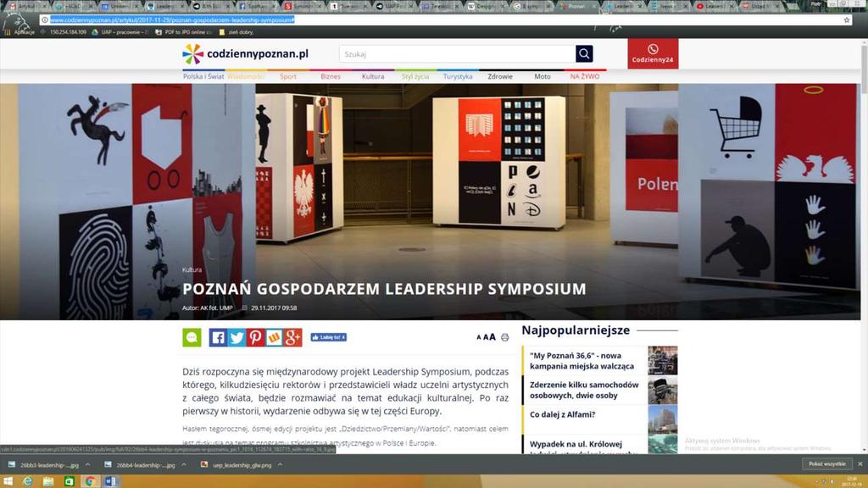Image resolution: width=868 pixels, height=488 pixels.
Task: Open the Zdrowie section
Action: coord(500,76)
